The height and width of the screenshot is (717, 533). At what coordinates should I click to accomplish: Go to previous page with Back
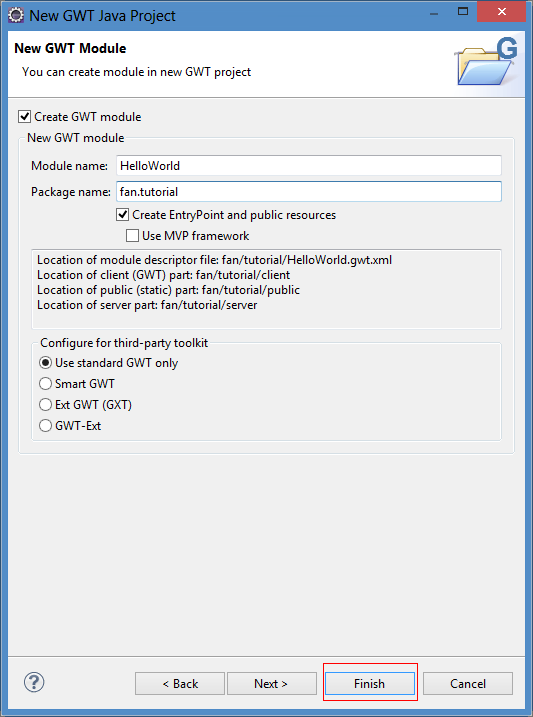(x=180, y=684)
